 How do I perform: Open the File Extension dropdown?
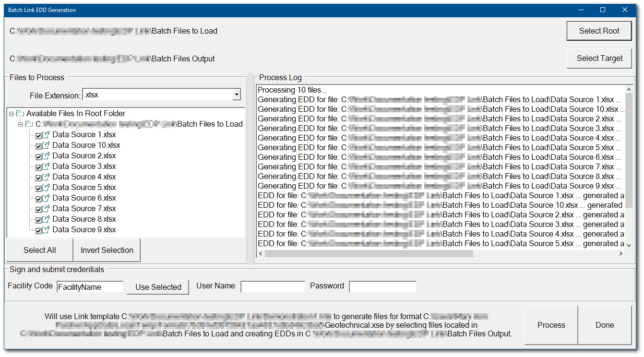236,95
